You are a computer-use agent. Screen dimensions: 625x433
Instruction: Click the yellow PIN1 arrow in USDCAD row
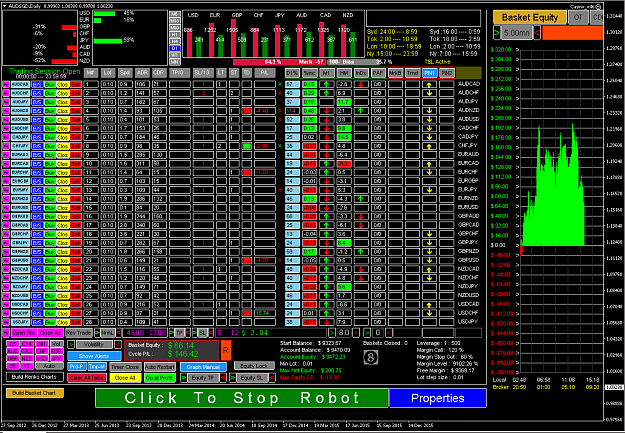429,305
